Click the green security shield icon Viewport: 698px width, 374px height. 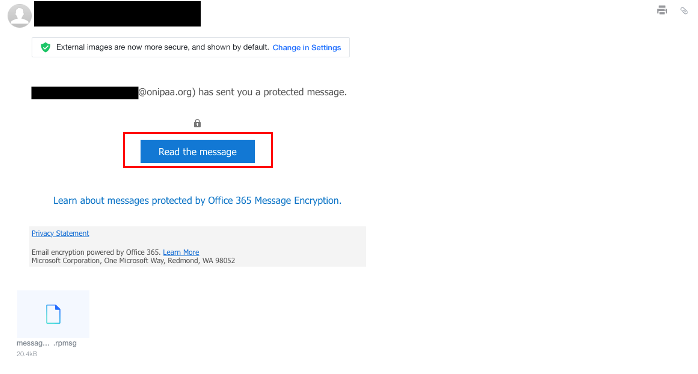coord(45,47)
